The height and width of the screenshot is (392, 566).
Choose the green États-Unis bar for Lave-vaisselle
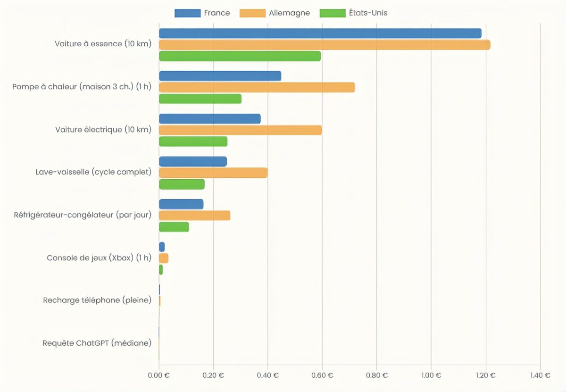pos(182,184)
